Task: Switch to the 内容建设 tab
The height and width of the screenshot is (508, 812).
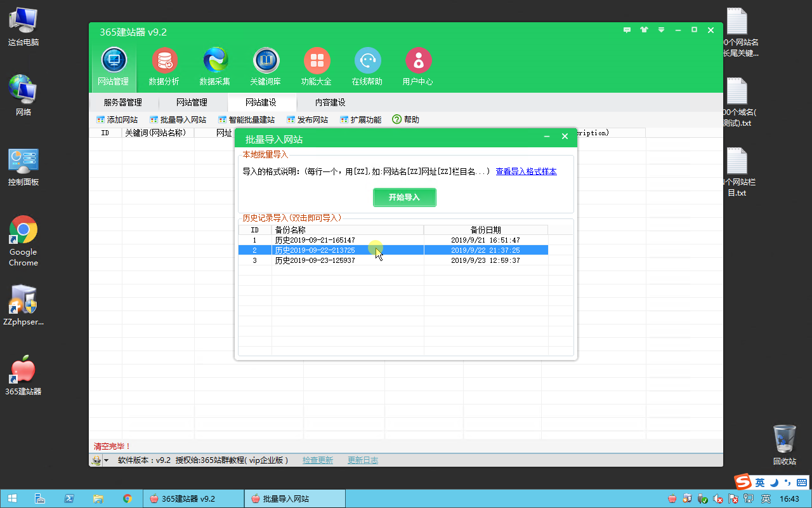Action: [x=331, y=102]
